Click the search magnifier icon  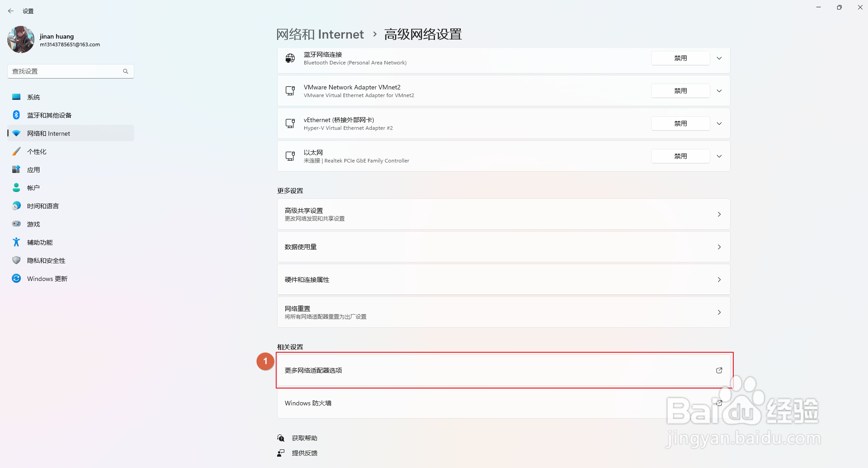(126, 71)
